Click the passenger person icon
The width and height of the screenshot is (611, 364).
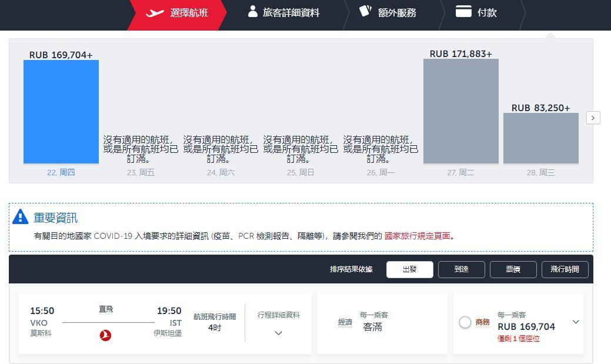pyautogui.click(x=253, y=12)
